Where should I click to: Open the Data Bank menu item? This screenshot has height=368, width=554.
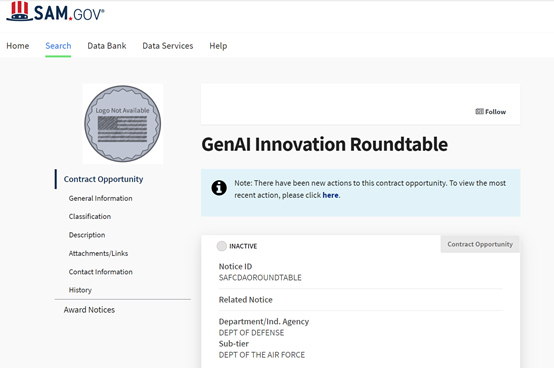click(x=107, y=46)
